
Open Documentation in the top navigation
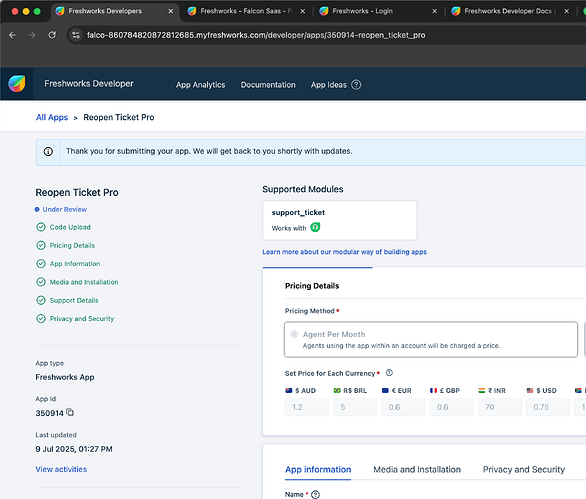click(x=268, y=85)
